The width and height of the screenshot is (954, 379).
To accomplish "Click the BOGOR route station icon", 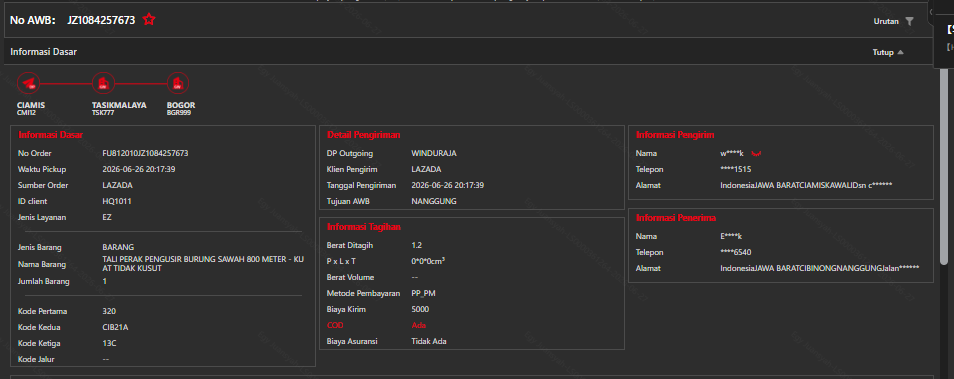I will (x=178, y=83).
